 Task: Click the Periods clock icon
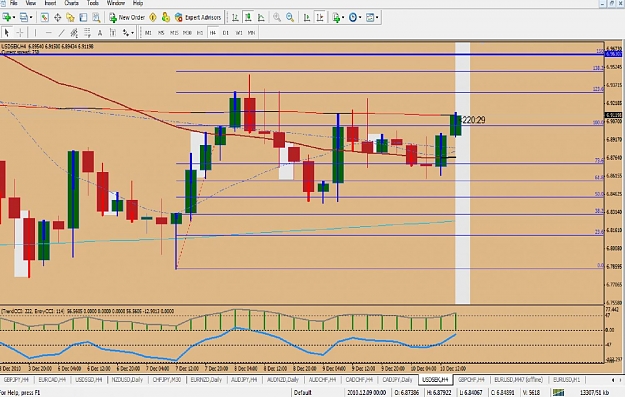pyautogui.click(x=352, y=17)
